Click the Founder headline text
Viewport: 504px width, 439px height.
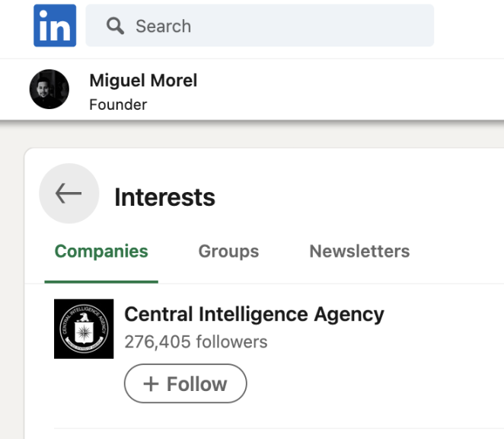pos(118,104)
